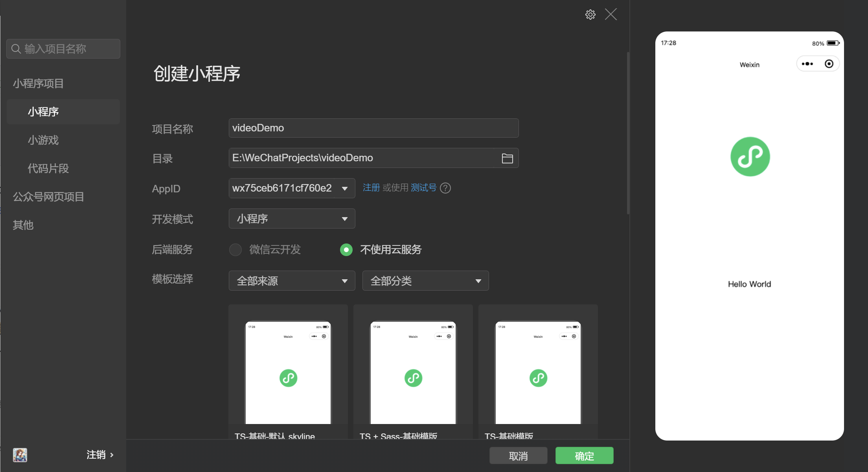
Task: Click the folder browse icon in directory field
Action: (507, 158)
